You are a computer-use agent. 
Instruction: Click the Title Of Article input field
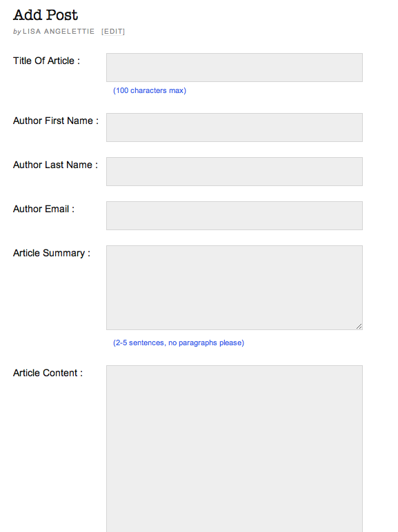pyautogui.click(x=235, y=68)
